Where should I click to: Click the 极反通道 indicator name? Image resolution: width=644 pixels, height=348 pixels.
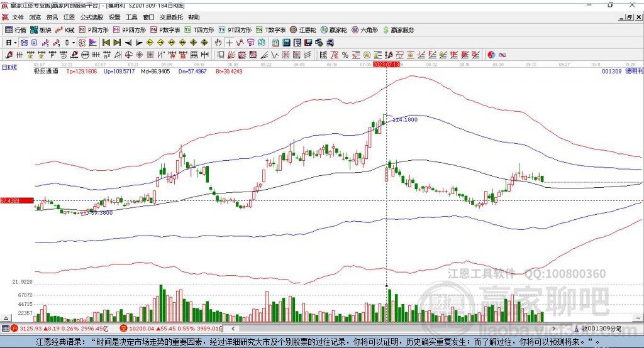[x=46, y=71]
